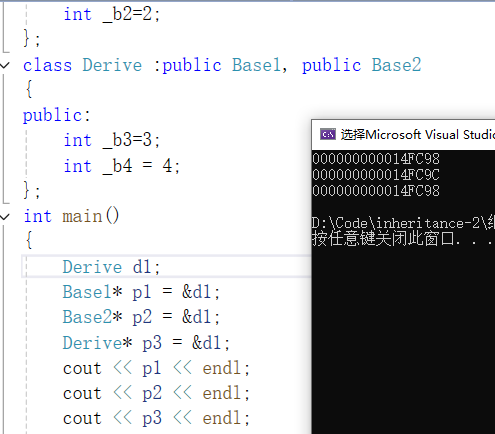Click Base2 in the Derive class declaration
Screen dimensions: 495x434
[396, 65]
